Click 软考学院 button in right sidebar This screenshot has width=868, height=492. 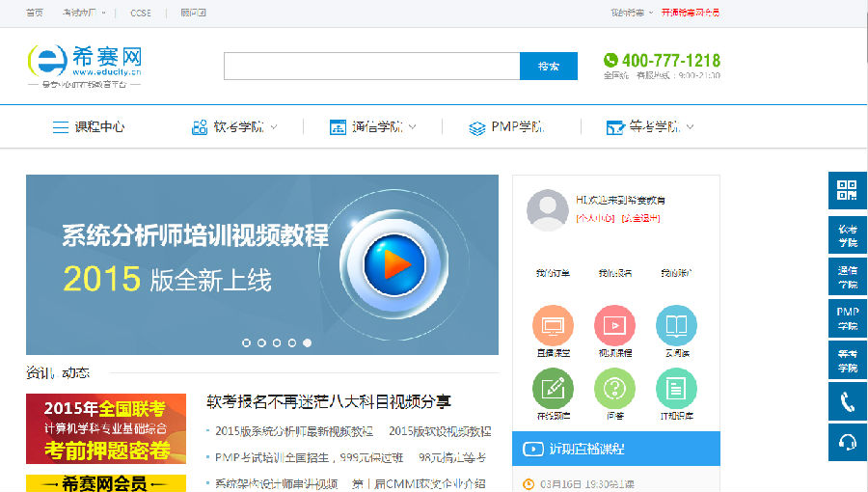847,235
